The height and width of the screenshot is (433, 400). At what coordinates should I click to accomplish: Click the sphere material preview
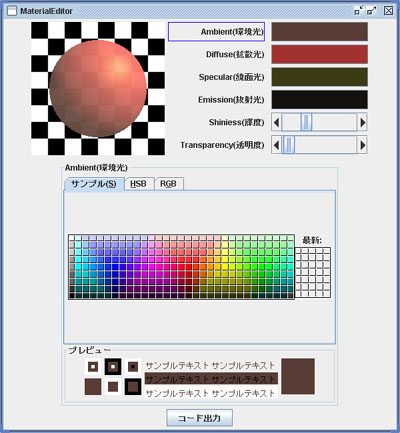coord(98,89)
